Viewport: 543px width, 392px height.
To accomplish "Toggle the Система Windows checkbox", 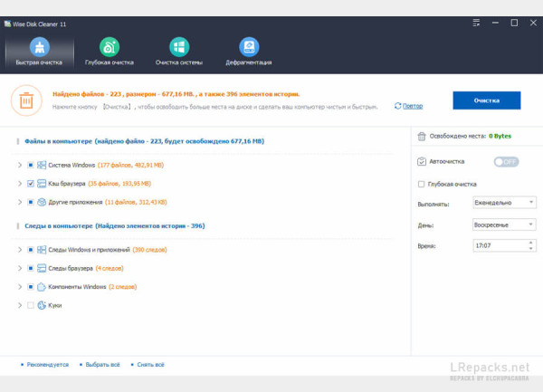I will [31, 165].
